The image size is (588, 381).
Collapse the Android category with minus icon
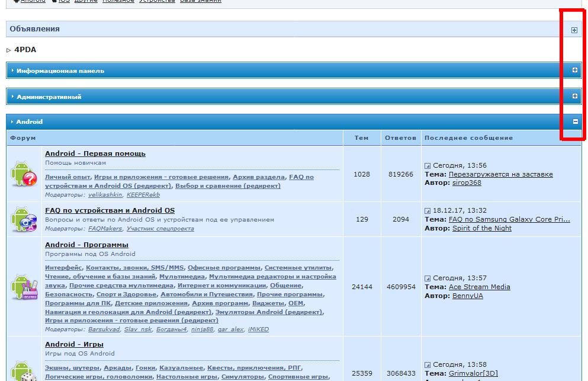click(575, 121)
